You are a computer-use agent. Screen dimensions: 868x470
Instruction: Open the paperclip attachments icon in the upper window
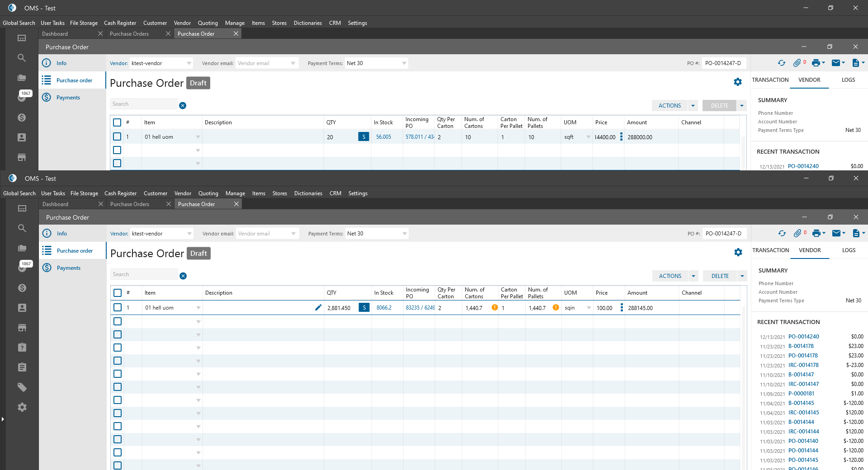(797, 63)
